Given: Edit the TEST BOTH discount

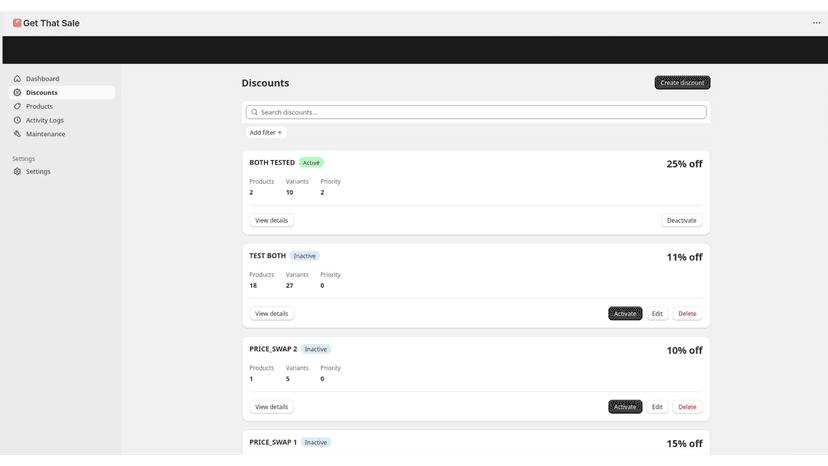Looking at the screenshot, I should 657,313.
